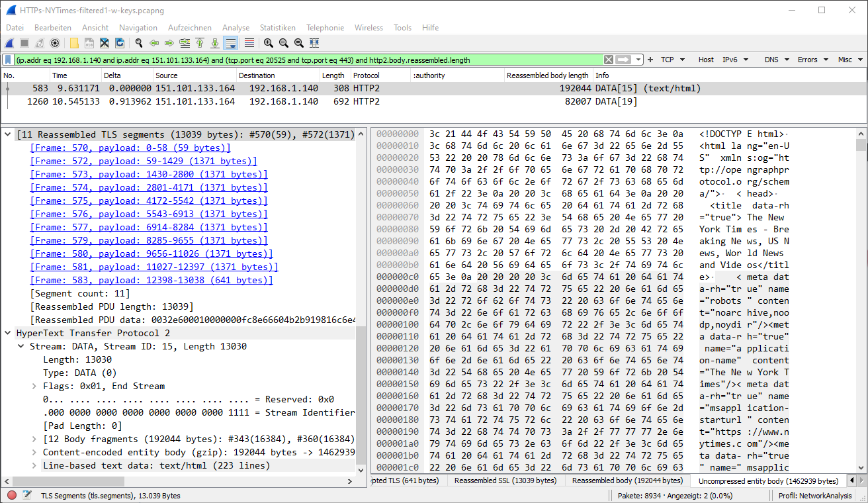
Task: Expand the Flags: 0x01, End Stream node
Action: click(x=34, y=387)
